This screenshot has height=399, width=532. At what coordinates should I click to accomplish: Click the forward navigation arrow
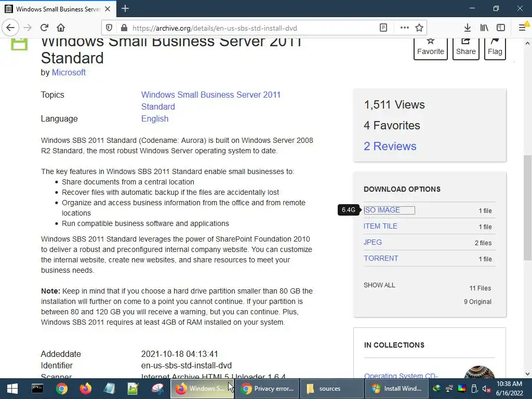[28, 28]
